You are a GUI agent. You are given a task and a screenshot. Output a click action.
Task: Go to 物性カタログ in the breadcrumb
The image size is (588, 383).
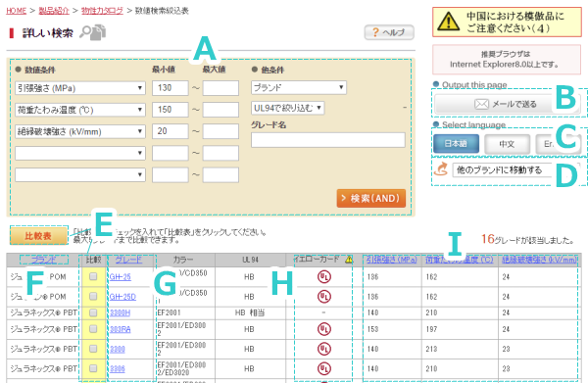pyautogui.click(x=102, y=11)
